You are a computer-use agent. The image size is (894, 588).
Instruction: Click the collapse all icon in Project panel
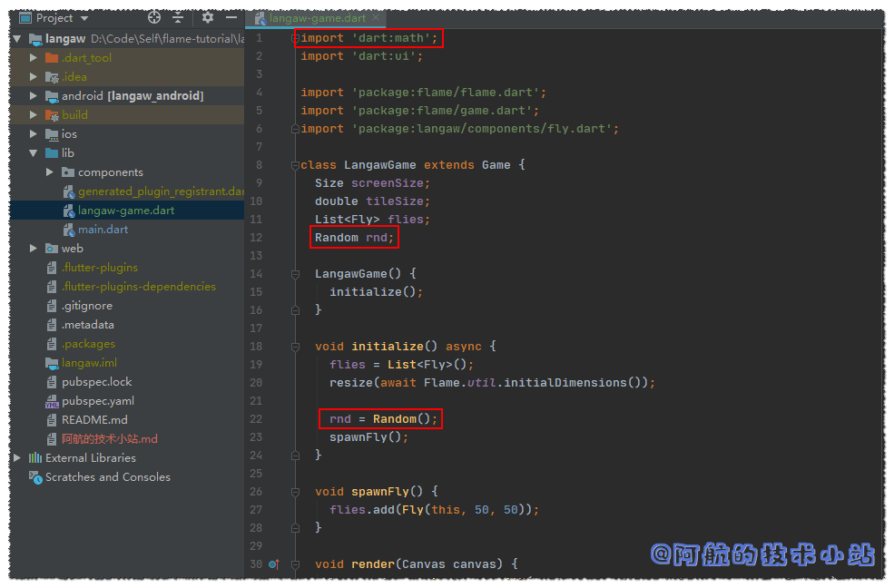click(178, 17)
